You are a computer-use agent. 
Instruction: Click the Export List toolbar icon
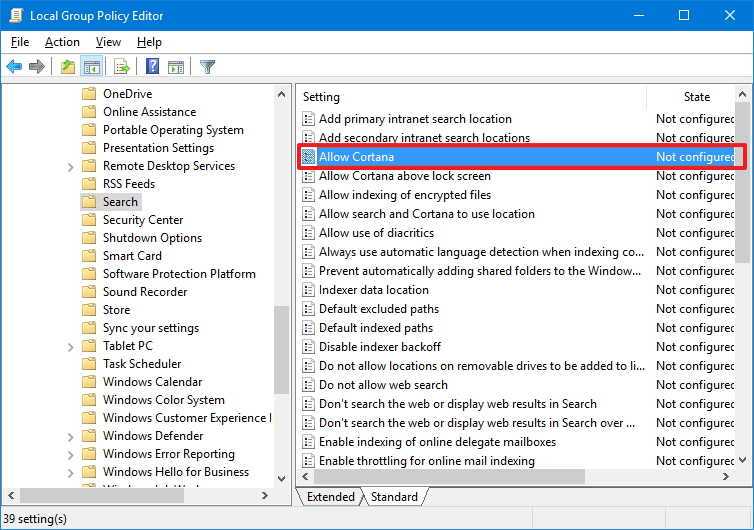pyautogui.click(x=121, y=67)
